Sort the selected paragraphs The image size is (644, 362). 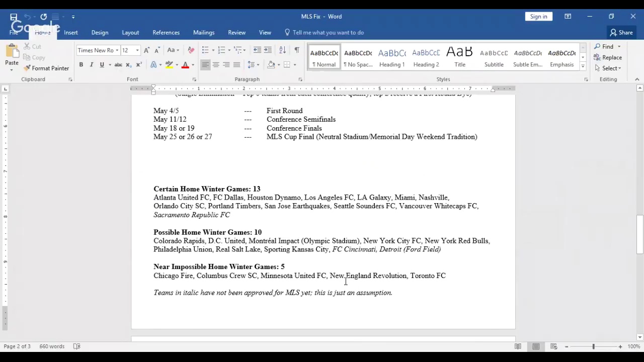[x=282, y=50]
